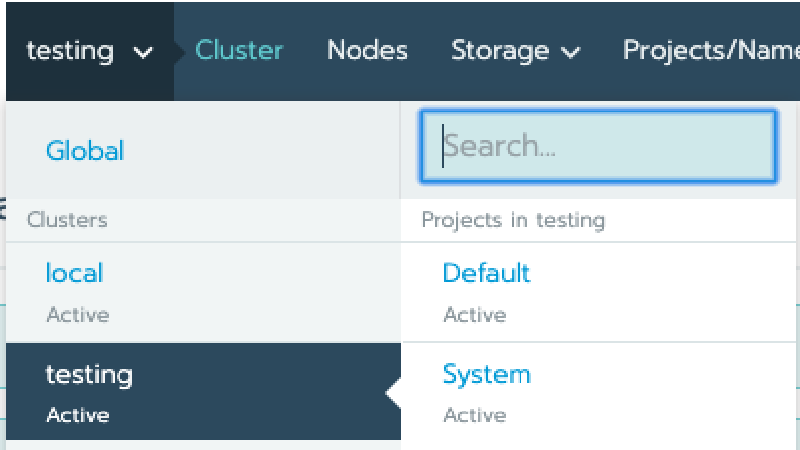
Task: Click Active status under System project
Action: [474, 415]
